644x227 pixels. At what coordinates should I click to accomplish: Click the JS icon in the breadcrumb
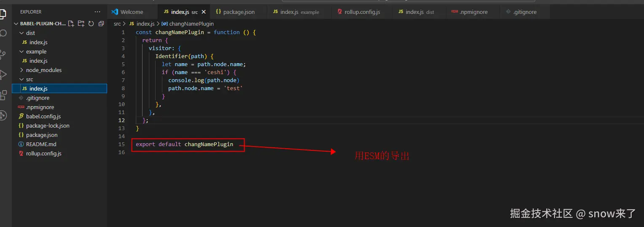[132, 24]
